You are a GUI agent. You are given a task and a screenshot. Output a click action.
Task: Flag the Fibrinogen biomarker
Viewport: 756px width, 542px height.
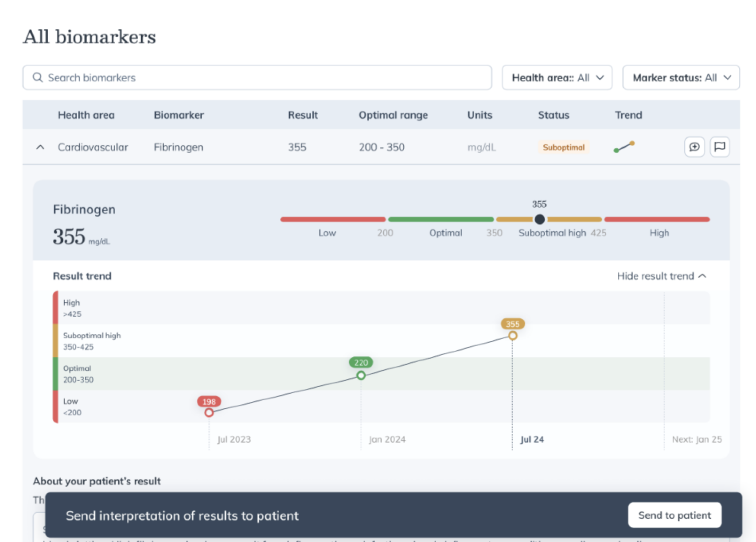click(720, 147)
